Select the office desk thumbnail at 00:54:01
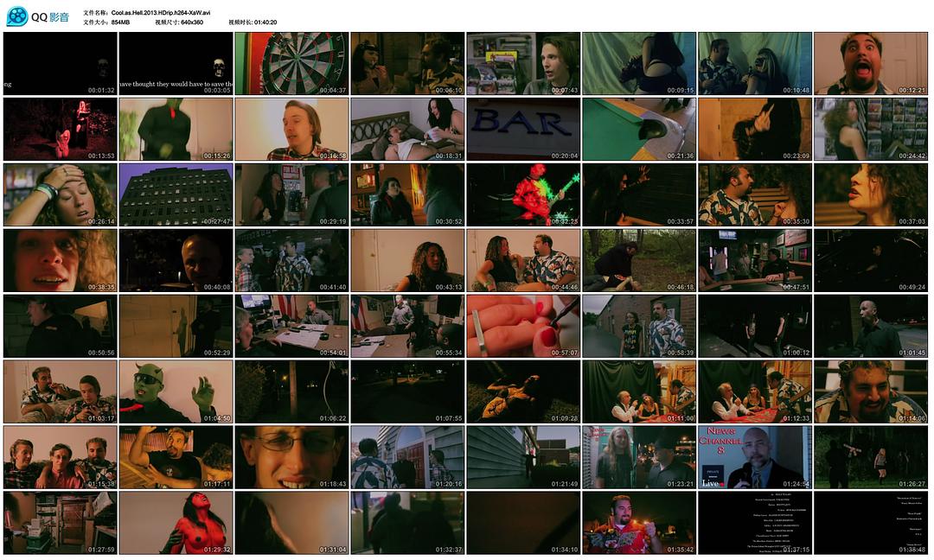The width and height of the screenshot is (934, 560). click(291, 326)
